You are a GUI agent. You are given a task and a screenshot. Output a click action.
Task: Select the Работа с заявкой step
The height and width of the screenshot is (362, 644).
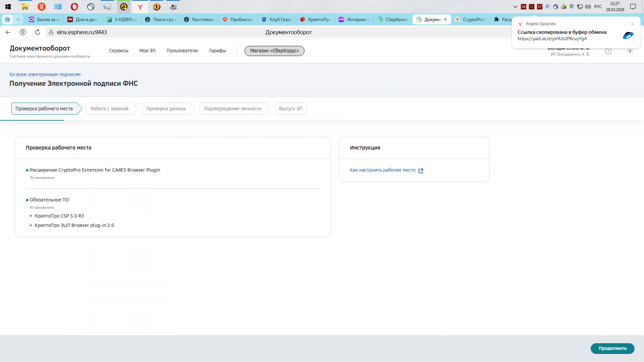click(109, 109)
